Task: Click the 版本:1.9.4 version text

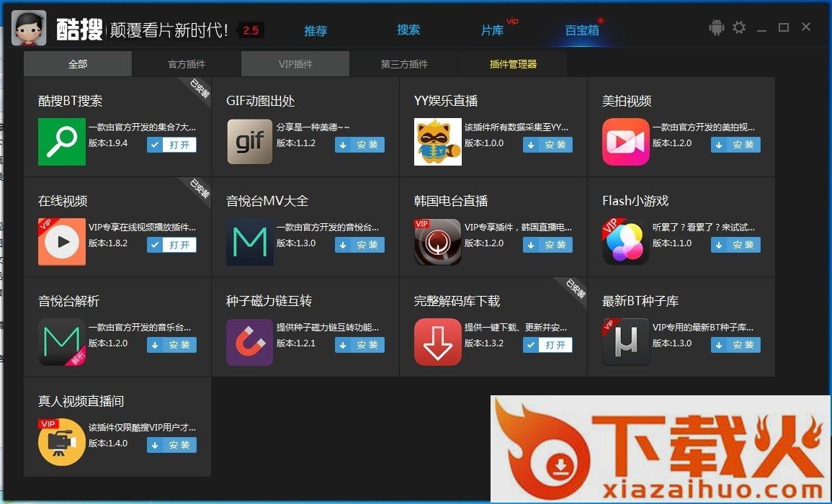Action: click(108, 143)
